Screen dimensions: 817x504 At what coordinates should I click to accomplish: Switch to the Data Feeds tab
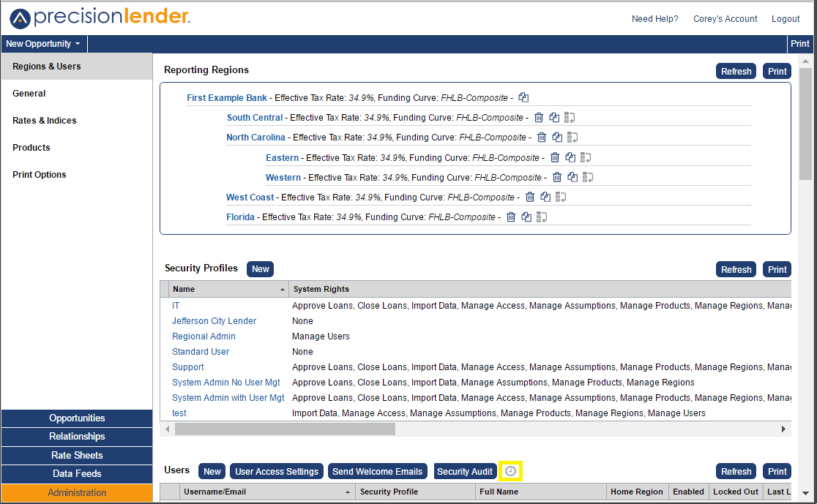point(77,474)
